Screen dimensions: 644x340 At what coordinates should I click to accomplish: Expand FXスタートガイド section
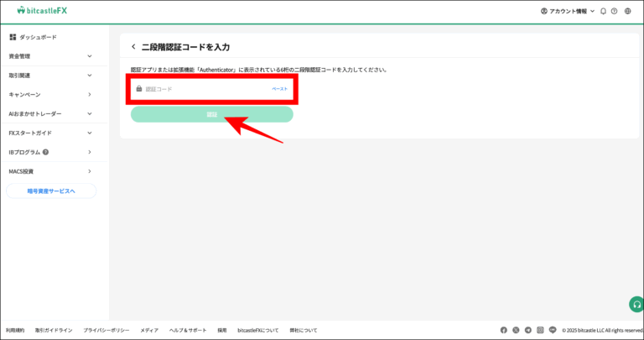pyautogui.click(x=51, y=133)
